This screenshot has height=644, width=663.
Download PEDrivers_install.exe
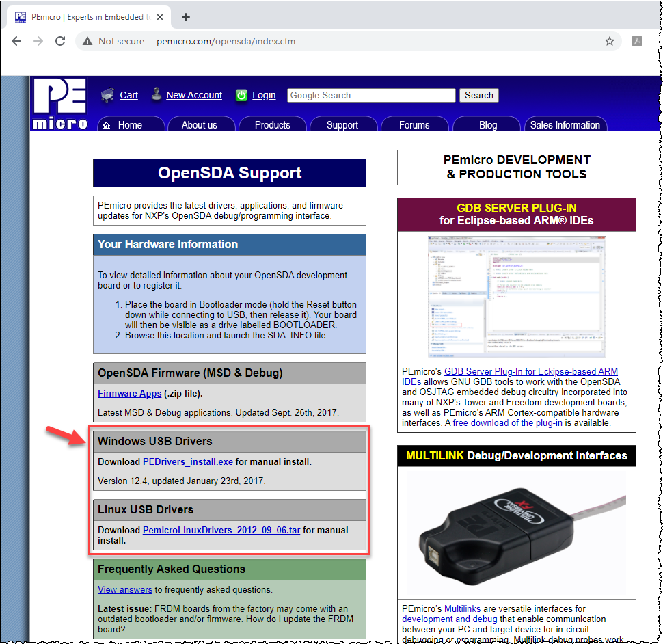(188, 461)
